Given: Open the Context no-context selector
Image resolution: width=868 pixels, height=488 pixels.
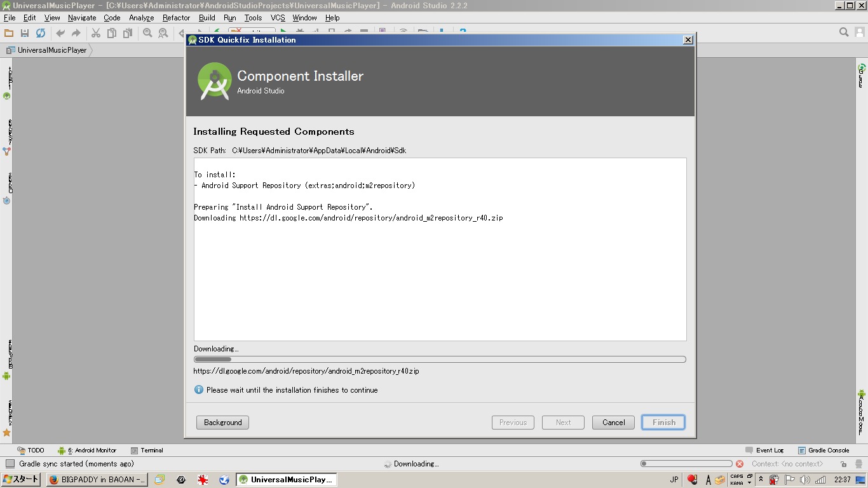Looking at the screenshot, I should click(787, 464).
